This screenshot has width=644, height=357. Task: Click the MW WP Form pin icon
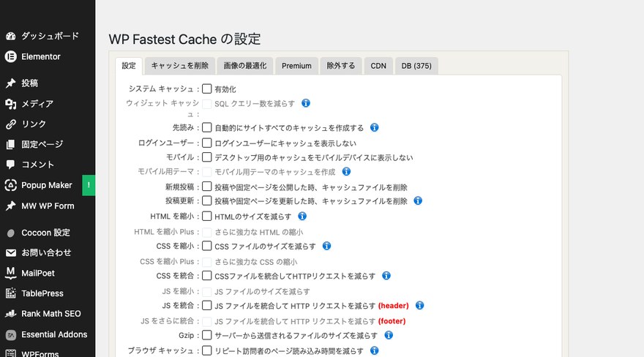[11, 206]
